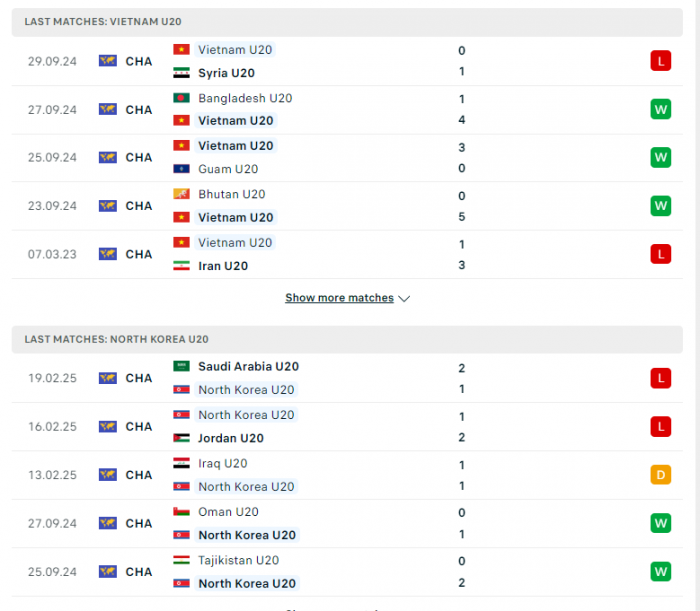Open the Iraq U20 team link
Screen dimensions: 700x611
coord(222,463)
